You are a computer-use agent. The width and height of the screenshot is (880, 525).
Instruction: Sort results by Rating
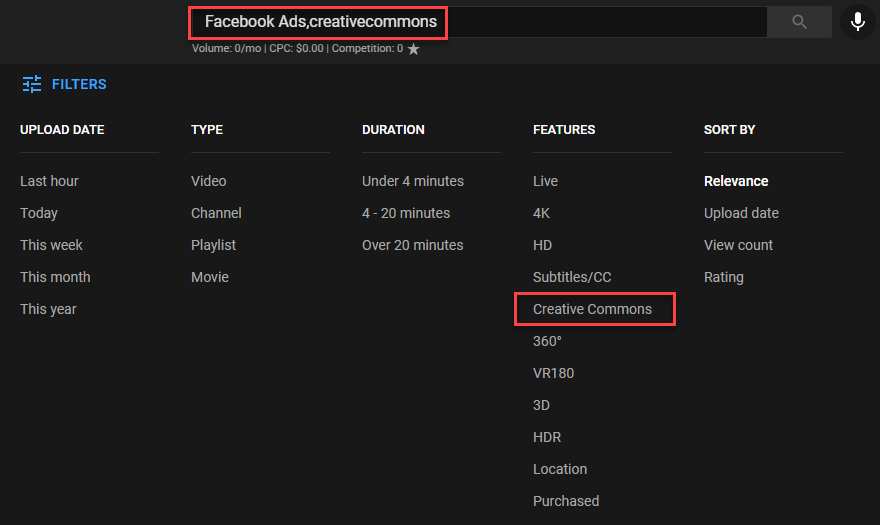(724, 277)
